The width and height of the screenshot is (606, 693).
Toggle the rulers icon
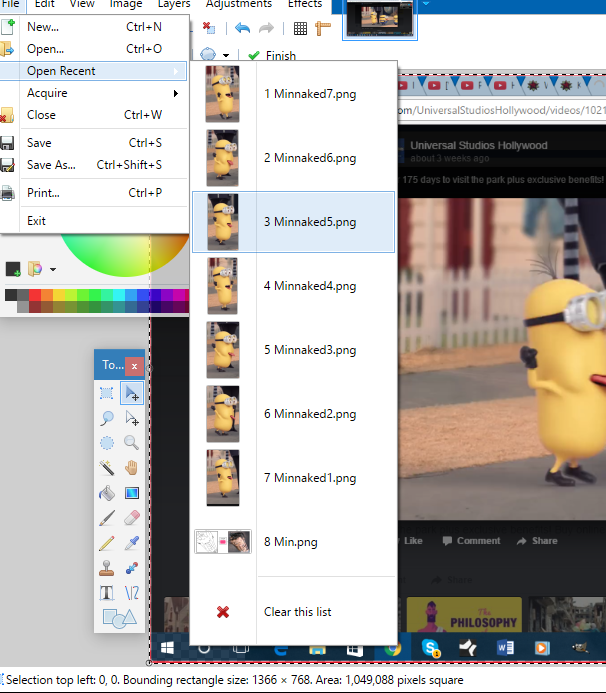click(x=323, y=29)
